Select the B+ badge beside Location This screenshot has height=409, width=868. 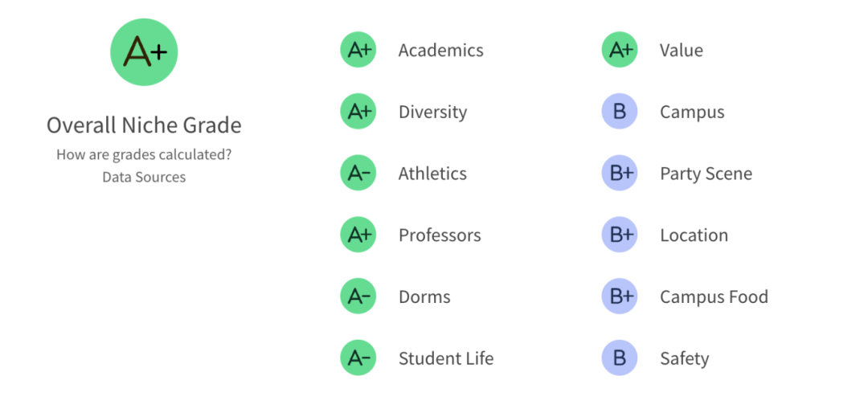pyautogui.click(x=620, y=235)
